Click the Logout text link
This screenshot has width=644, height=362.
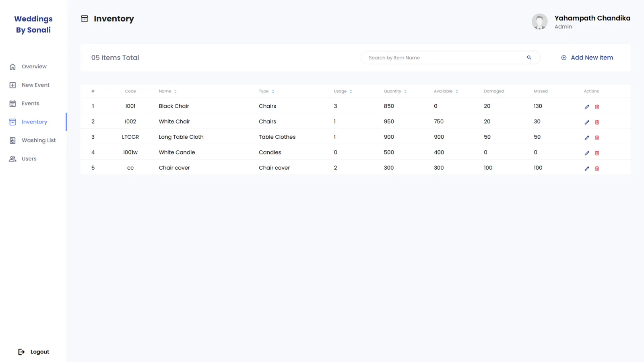[40, 352]
